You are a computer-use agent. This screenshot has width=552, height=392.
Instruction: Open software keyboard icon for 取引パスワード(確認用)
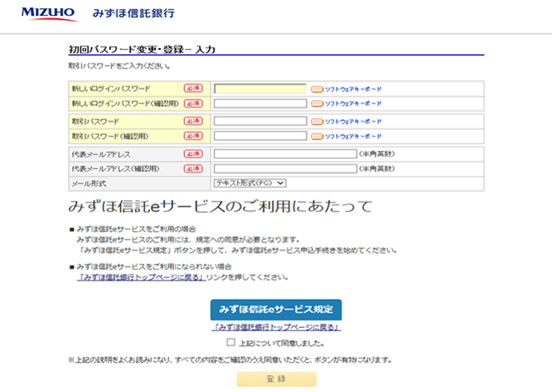[x=317, y=137]
